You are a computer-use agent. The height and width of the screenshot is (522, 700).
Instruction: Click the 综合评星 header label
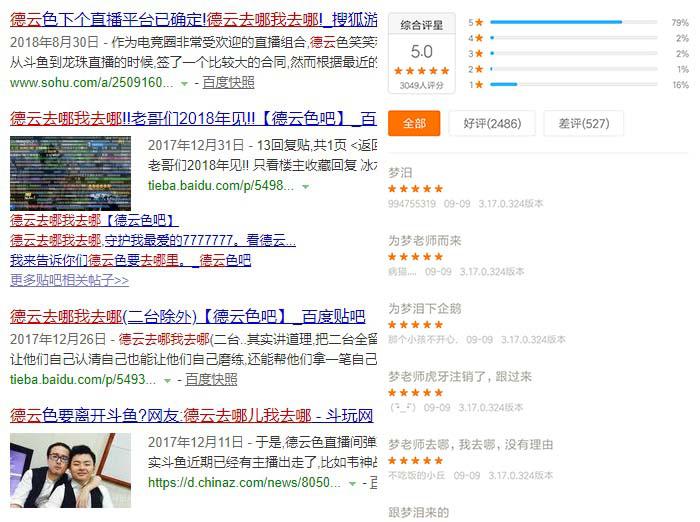(421, 25)
